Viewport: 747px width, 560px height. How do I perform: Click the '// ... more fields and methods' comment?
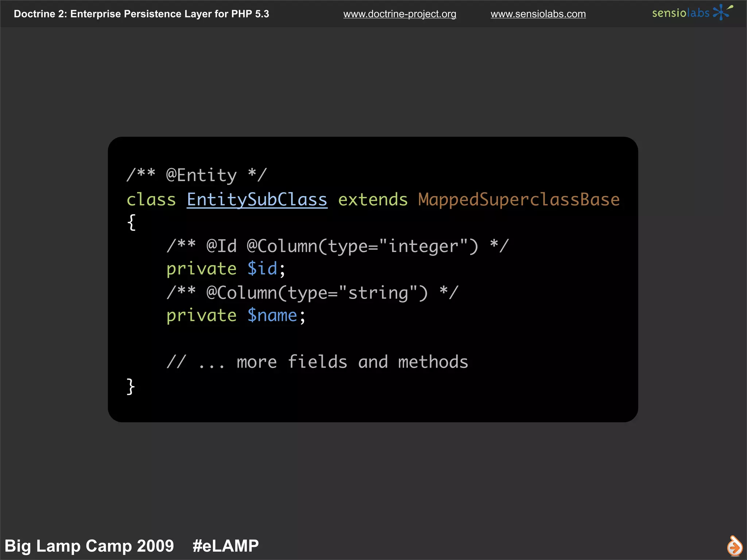pos(317,362)
